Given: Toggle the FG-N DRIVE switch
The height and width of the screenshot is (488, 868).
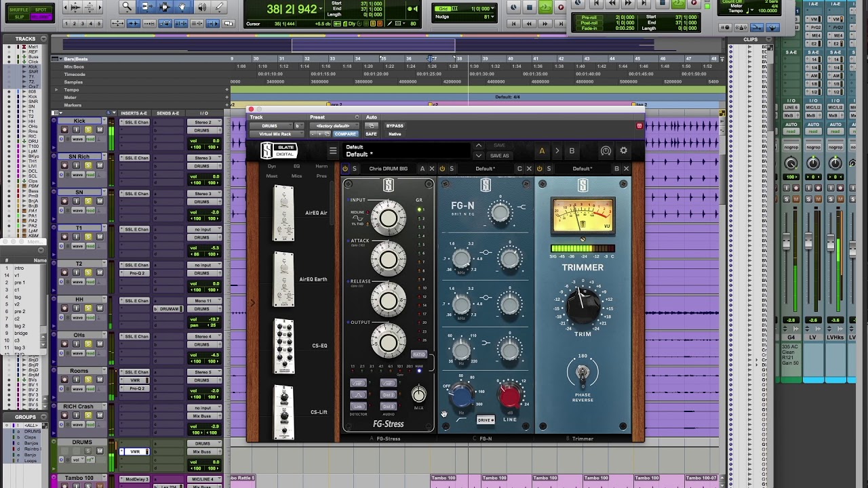Looking at the screenshot, I should [x=486, y=420].
